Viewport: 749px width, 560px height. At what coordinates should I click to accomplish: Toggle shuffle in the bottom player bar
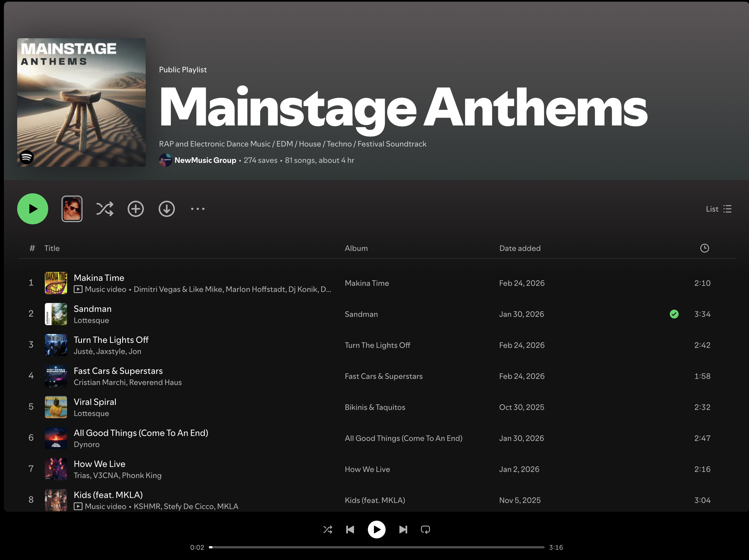(327, 530)
